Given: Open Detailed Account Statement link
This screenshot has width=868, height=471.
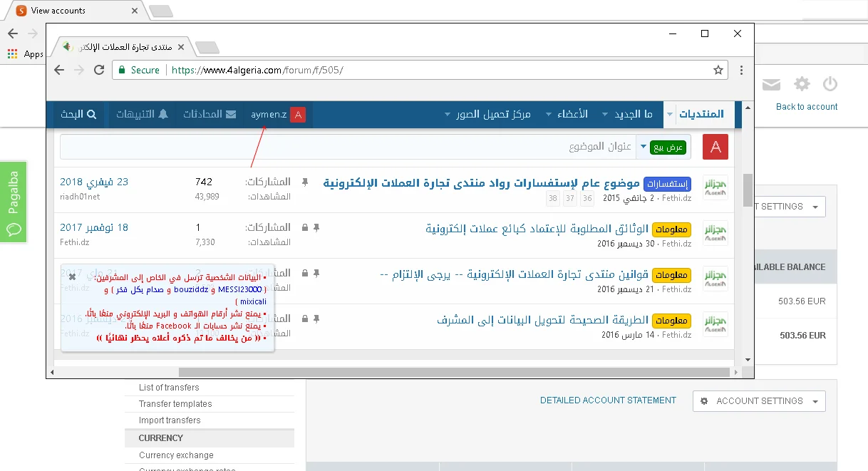Looking at the screenshot, I should coord(607,400).
